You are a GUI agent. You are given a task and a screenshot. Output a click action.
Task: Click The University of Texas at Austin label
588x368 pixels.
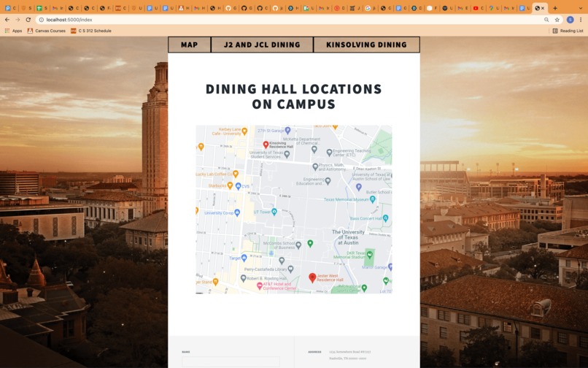pos(348,237)
